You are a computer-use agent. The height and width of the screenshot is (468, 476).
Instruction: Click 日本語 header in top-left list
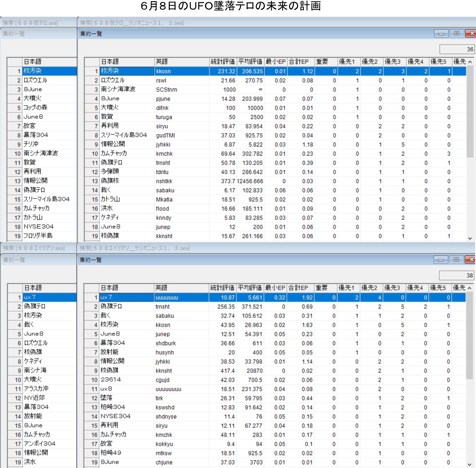tap(50, 62)
